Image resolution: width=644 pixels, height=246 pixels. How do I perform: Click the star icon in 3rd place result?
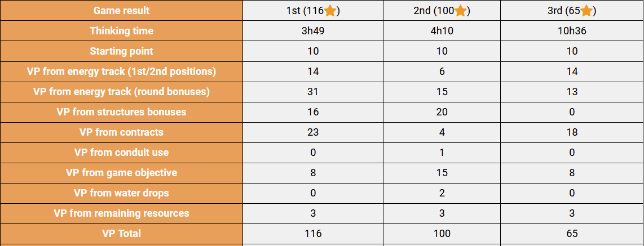pyautogui.click(x=586, y=11)
